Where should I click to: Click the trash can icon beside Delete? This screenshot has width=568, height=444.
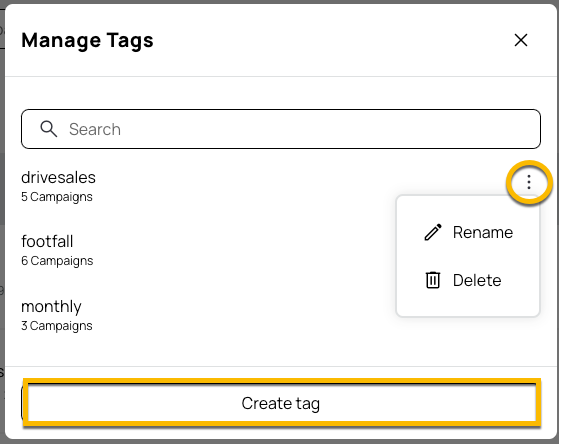[x=433, y=280]
